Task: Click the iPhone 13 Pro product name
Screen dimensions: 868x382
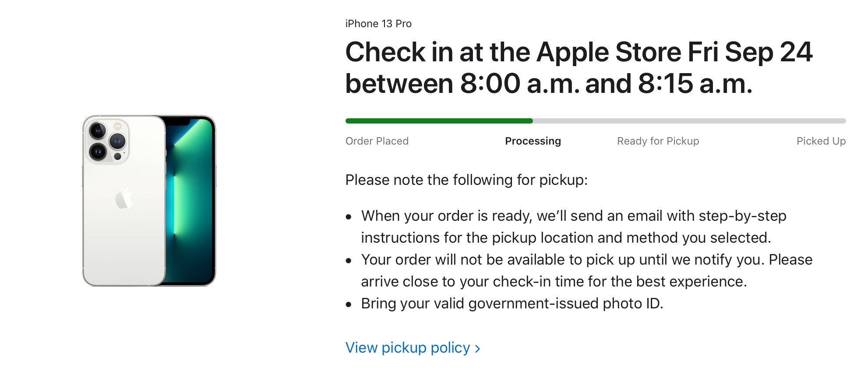Action: [x=378, y=24]
